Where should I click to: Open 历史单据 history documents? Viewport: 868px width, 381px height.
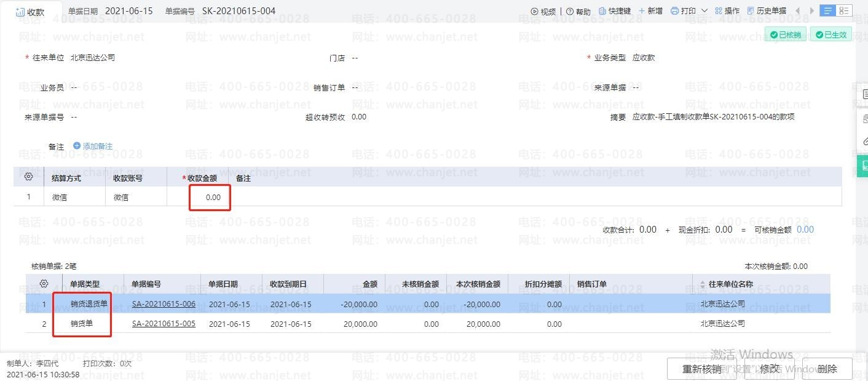click(767, 11)
